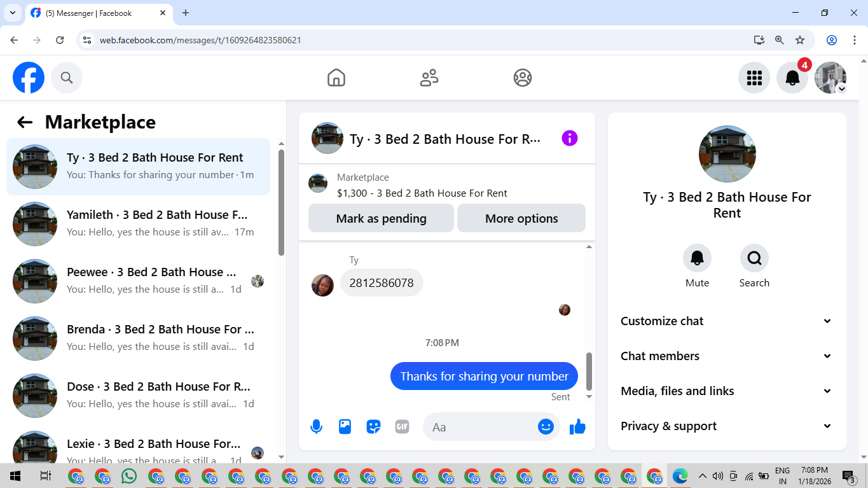
Task: Open WhatsApp from taskbar
Action: pos(129,476)
